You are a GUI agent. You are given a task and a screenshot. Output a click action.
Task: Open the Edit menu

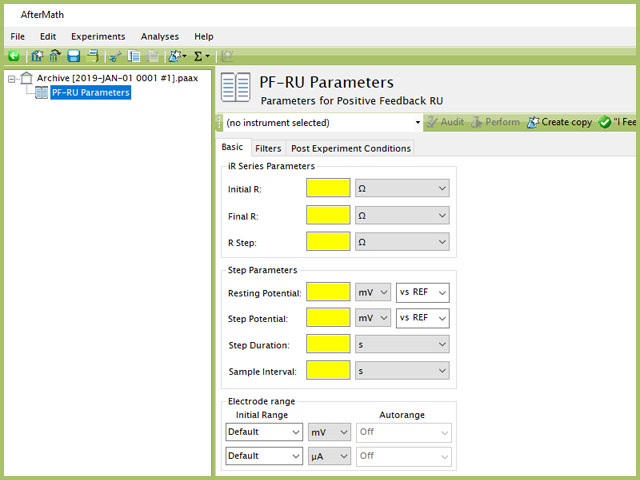point(48,36)
